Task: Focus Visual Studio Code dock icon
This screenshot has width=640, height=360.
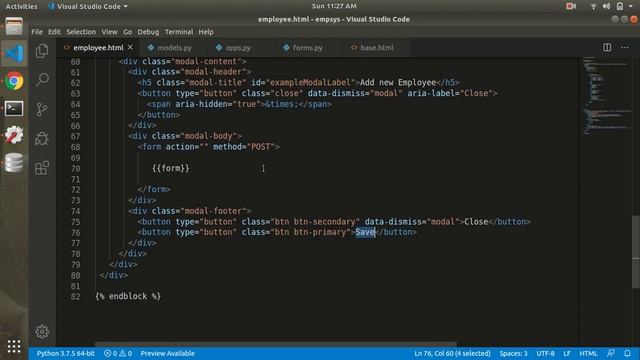Action: (x=14, y=54)
